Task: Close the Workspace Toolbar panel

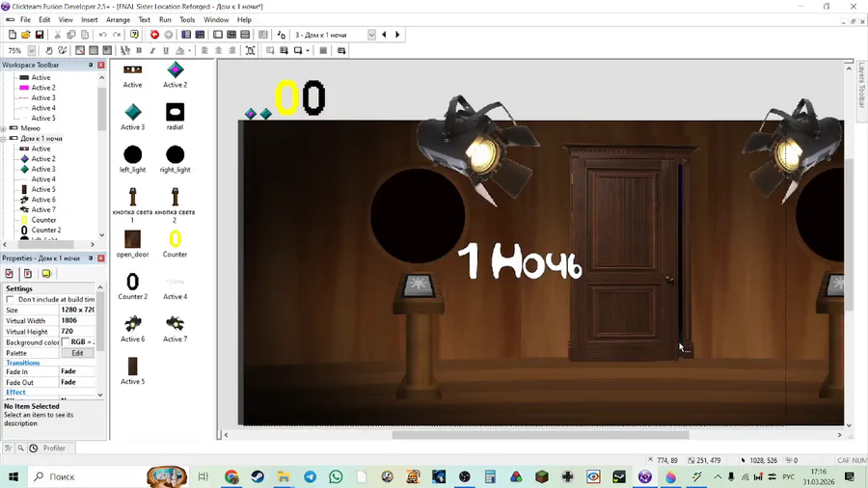Action: point(100,65)
